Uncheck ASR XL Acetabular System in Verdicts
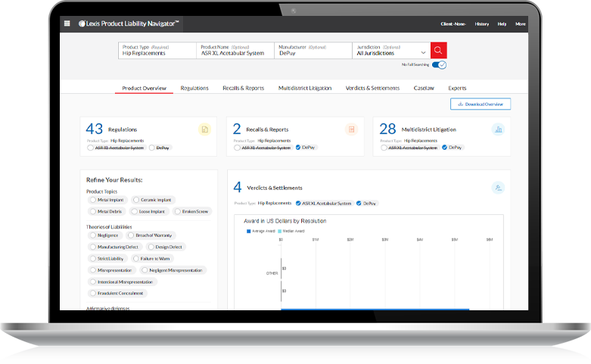Screen dimensions: 591x364 coord(298,203)
